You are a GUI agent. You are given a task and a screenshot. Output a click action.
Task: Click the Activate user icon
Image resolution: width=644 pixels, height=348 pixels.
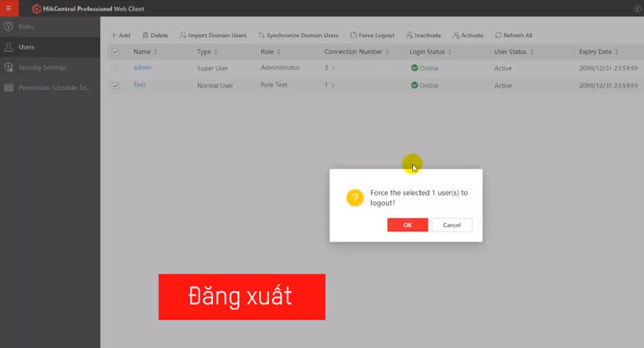(x=456, y=35)
